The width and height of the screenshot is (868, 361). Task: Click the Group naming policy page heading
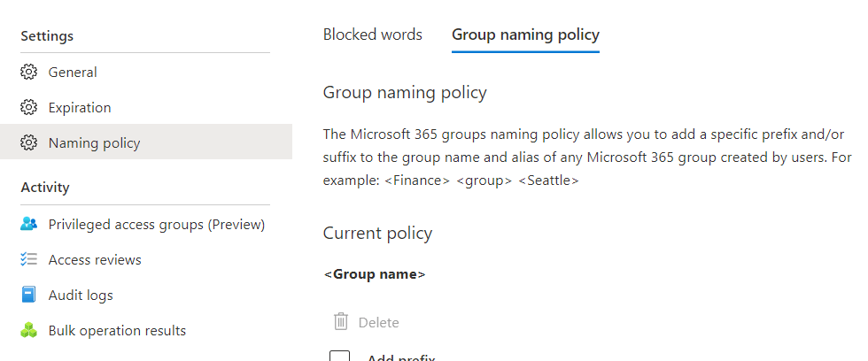coord(405,92)
